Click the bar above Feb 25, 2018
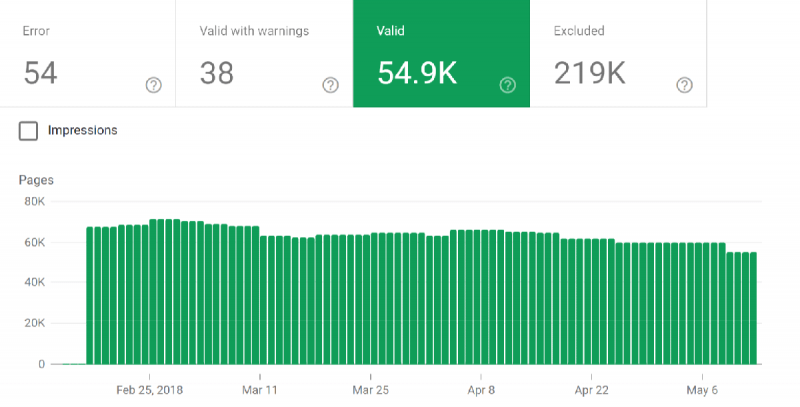The image size is (800, 407). point(153,292)
